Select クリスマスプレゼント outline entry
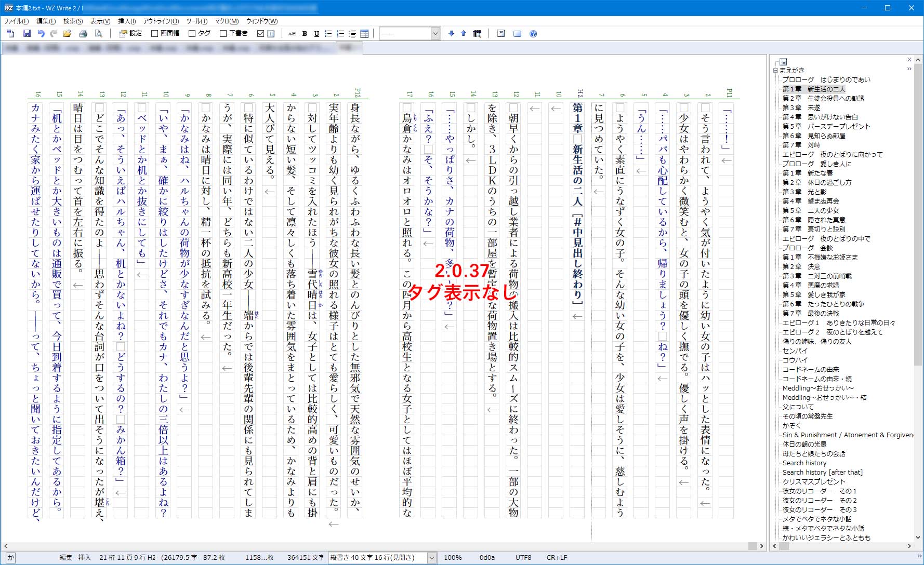 pos(814,481)
